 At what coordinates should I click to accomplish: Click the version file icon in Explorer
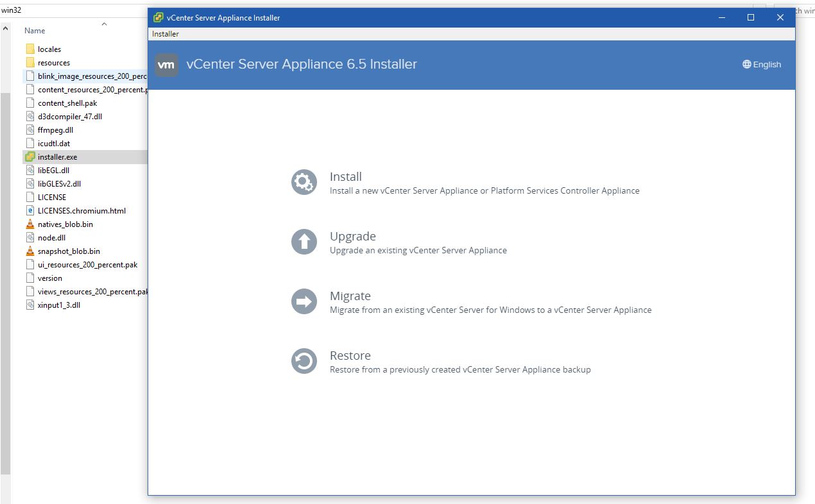(30, 278)
